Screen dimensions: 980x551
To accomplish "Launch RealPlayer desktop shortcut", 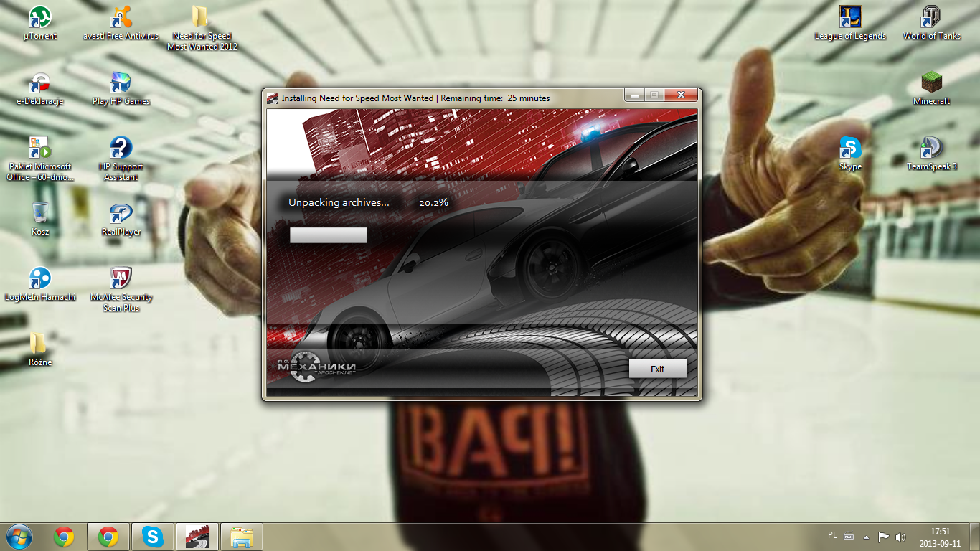I will point(121,219).
